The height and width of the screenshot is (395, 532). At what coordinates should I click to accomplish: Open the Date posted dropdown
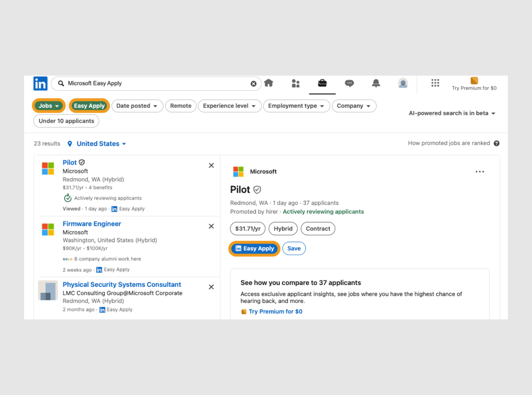tap(137, 106)
